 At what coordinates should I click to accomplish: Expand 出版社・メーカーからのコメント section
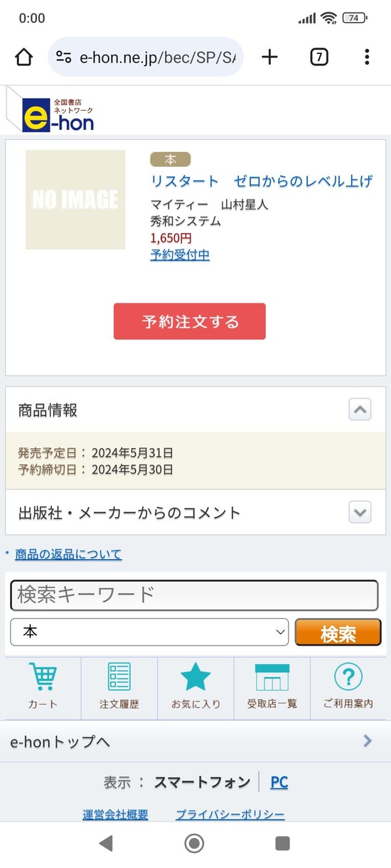(360, 511)
